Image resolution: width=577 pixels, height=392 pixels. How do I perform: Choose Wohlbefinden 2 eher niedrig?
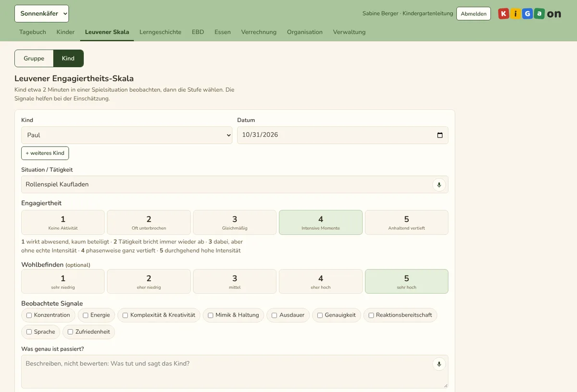(149, 282)
